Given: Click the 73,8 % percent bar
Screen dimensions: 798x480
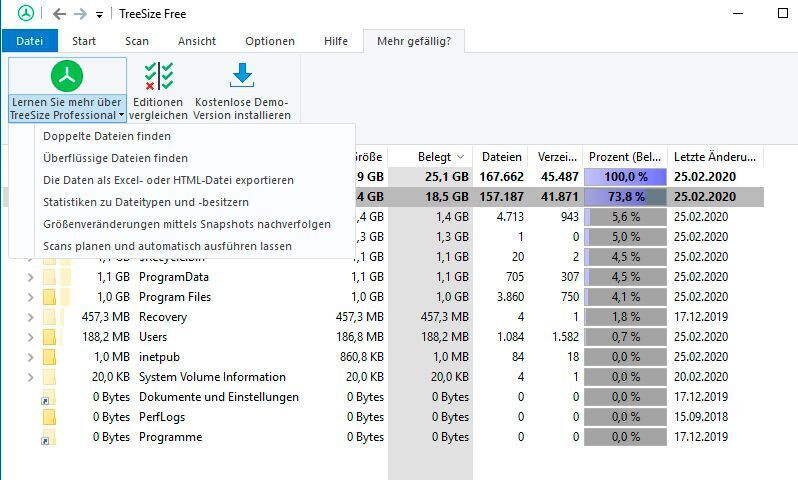Looking at the screenshot, I should click(625, 196).
